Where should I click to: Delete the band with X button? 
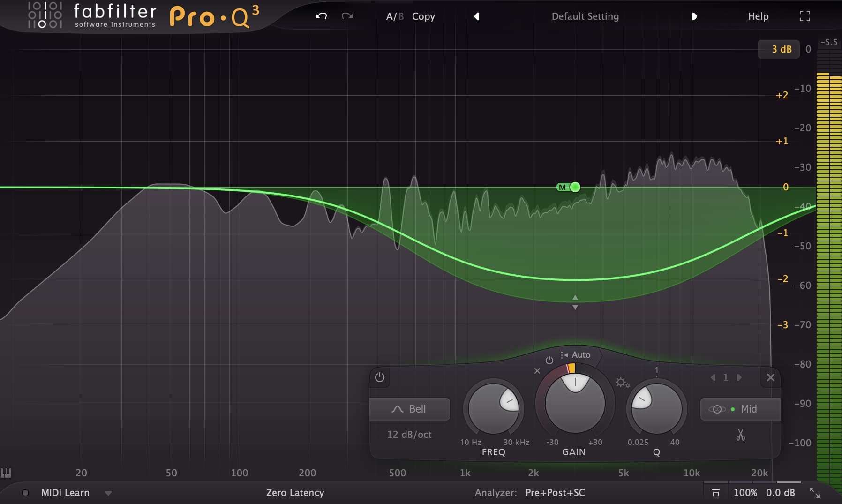point(770,377)
